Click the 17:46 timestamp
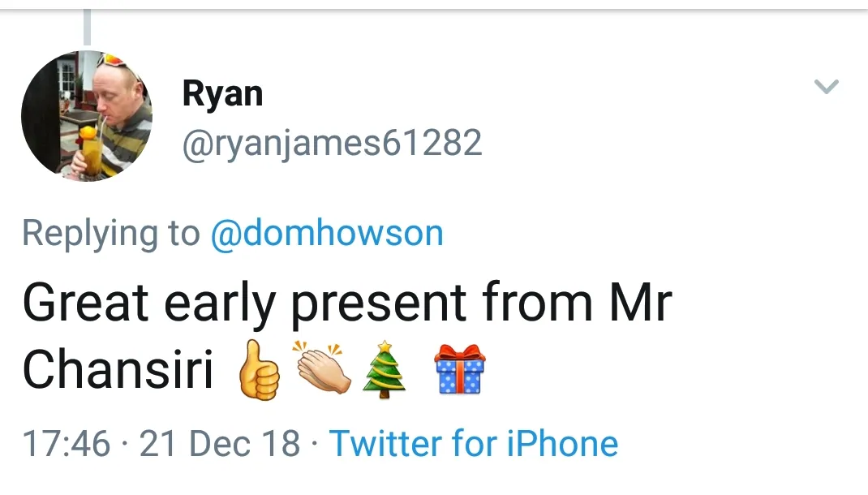Image resolution: width=868 pixels, height=495 pixels. [66, 444]
